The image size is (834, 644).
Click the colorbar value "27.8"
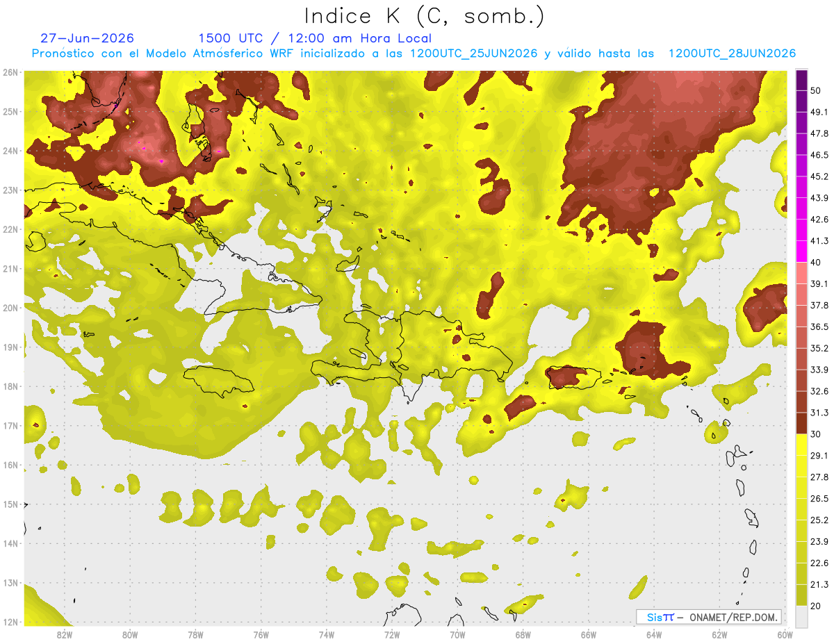pyautogui.click(x=819, y=477)
